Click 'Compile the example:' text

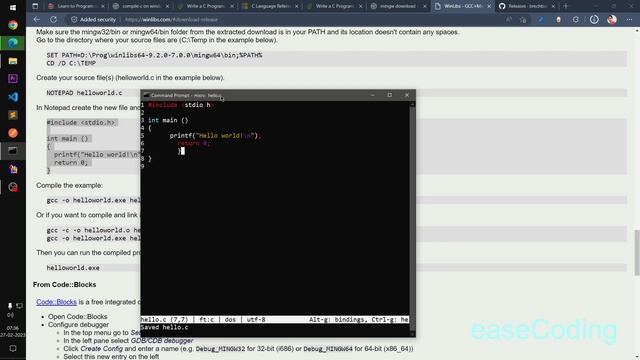[69, 185]
